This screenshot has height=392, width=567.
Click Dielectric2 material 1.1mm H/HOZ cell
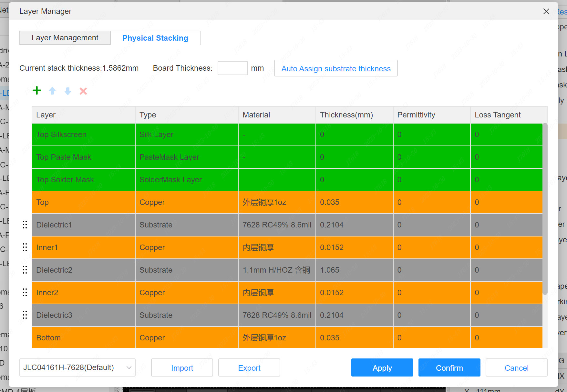point(277,270)
